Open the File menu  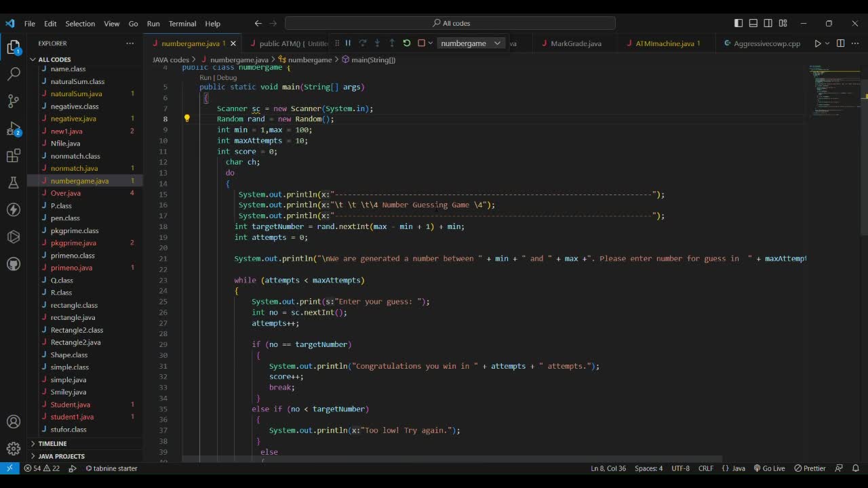[x=30, y=24]
